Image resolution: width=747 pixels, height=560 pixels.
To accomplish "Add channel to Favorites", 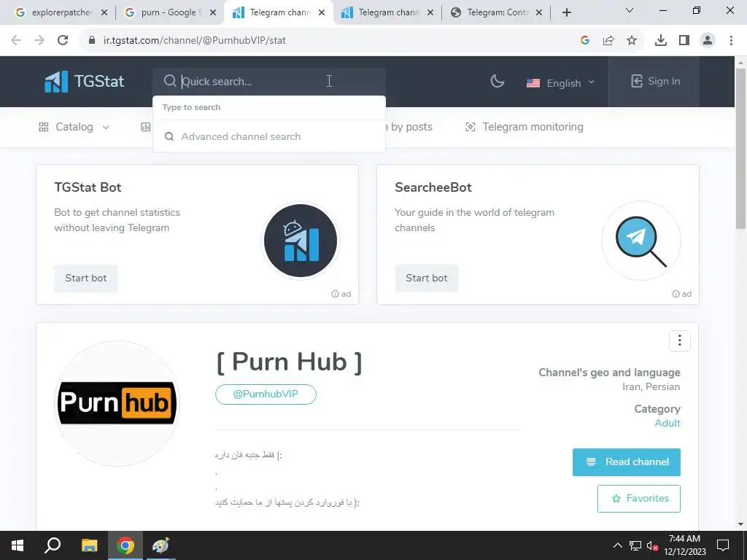I will 639,499.
